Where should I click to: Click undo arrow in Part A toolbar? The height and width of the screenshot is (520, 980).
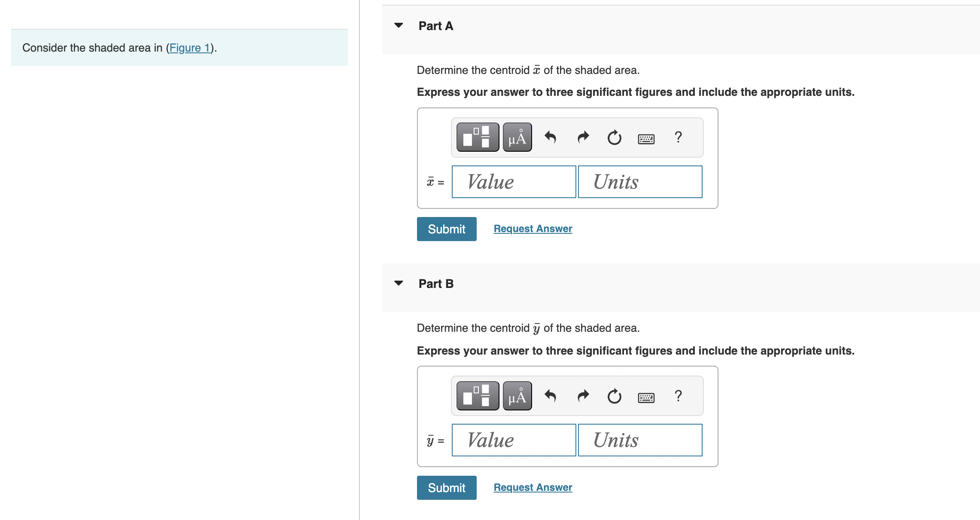tap(550, 138)
